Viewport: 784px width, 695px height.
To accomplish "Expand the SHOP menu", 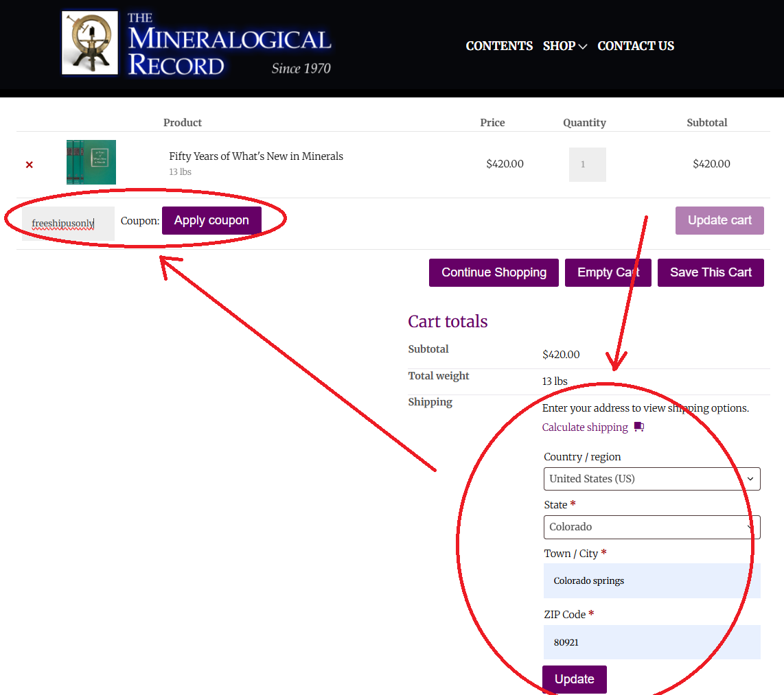I will coord(564,46).
